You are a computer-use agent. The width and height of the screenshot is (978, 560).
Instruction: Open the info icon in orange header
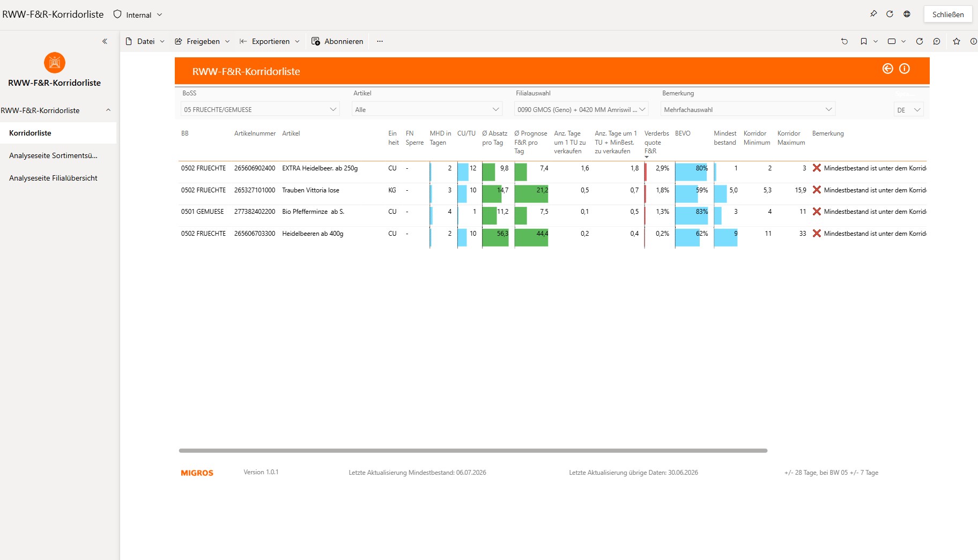coord(905,69)
